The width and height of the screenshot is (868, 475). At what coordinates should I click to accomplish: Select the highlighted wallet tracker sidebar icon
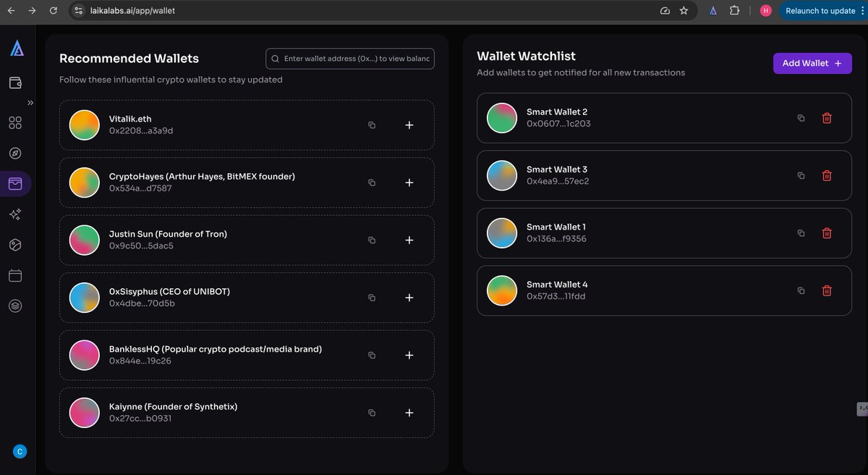[16, 183]
